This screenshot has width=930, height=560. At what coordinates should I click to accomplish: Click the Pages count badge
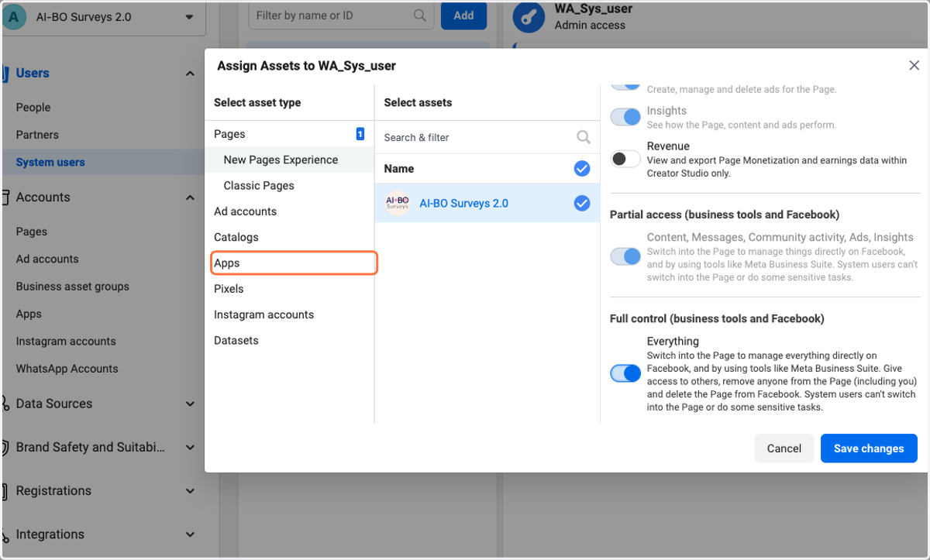pyautogui.click(x=360, y=134)
